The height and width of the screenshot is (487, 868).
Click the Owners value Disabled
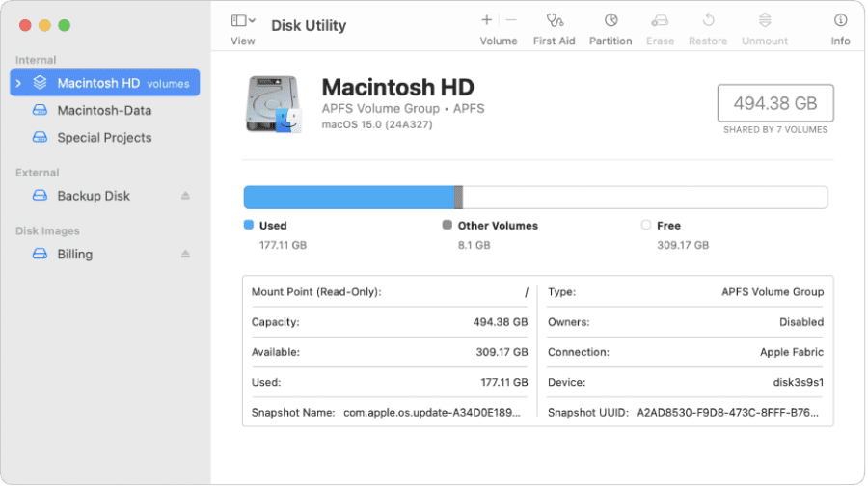pos(801,322)
